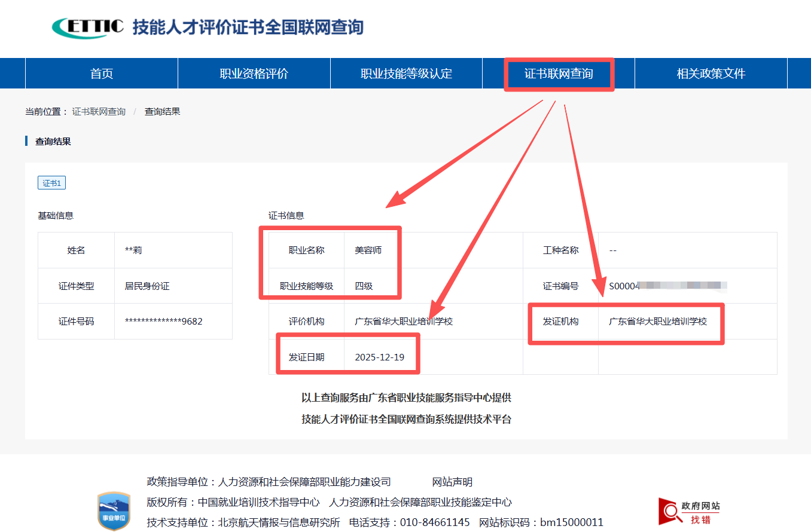This screenshot has height=532, width=811.
Task: Open the 证书联网查询 navigation item
Action: click(559, 74)
